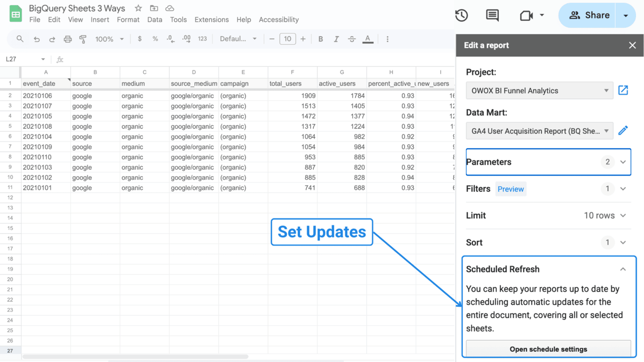
Task: Open the project in new window icon
Action: tap(623, 90)
